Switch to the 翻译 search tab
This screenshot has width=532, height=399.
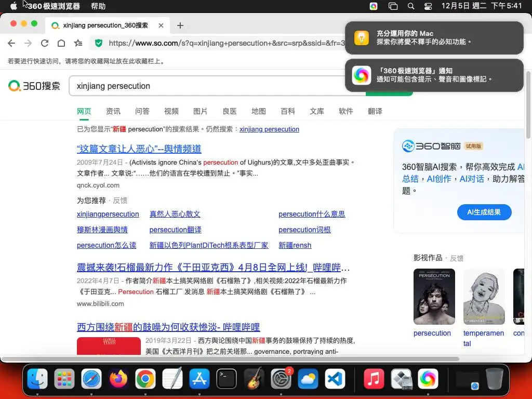point(375,111)
